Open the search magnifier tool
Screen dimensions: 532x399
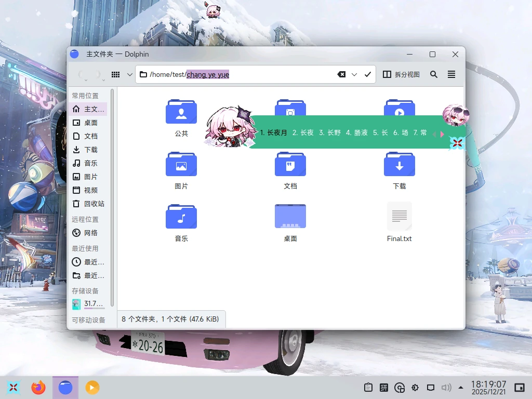tap(434, 74)
